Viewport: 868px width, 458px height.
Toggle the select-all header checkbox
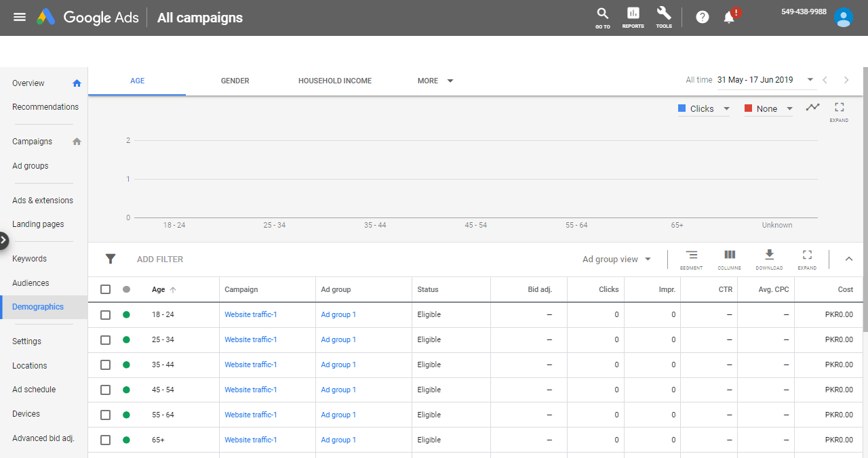click(105, 289)
